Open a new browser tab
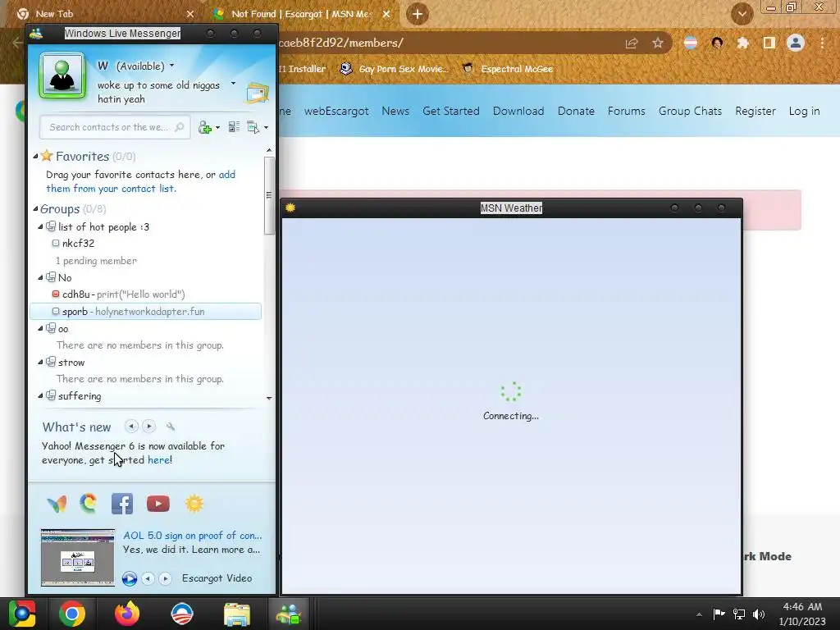 click(x=418, y=14)
